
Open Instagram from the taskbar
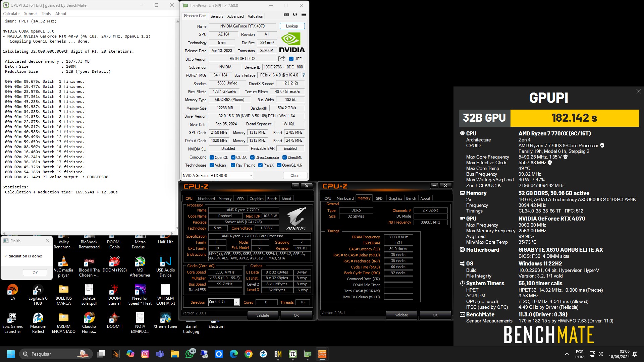(145, 354)
